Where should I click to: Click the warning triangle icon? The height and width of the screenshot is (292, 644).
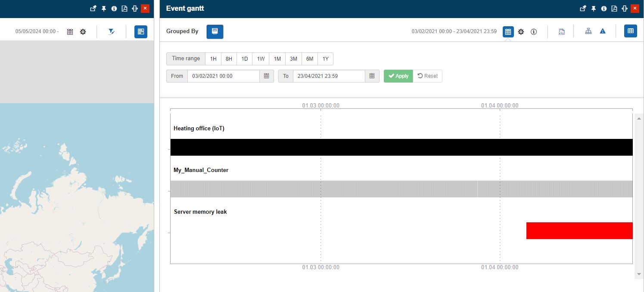602,31
